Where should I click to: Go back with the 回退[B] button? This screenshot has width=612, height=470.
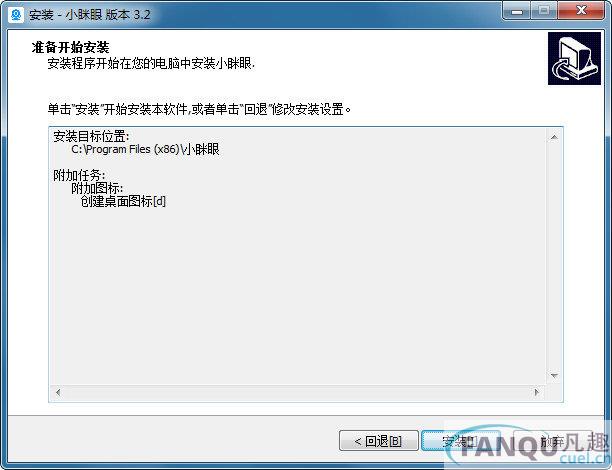pyautogui.click(x=379, y=441)
